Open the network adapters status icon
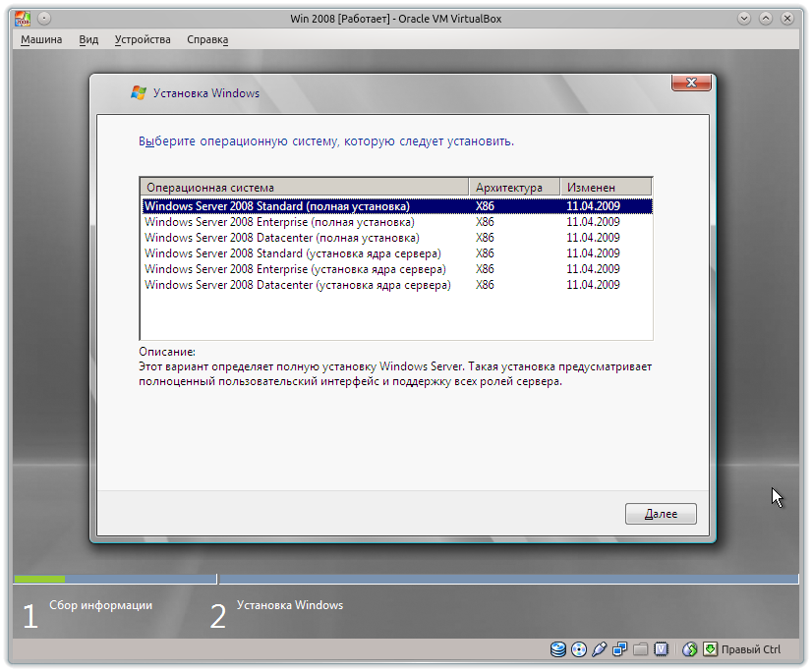Screen dimensions: 812x672 coord(619,648)
